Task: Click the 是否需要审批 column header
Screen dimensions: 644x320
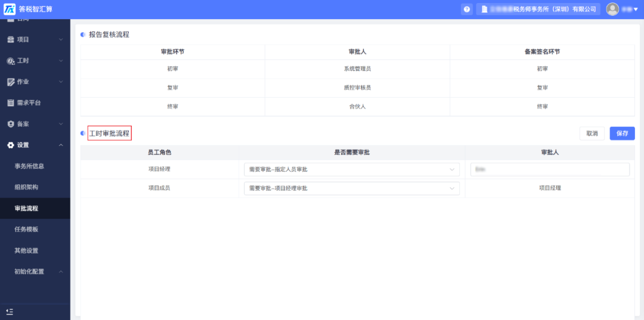Action: (x=352, y=153)
